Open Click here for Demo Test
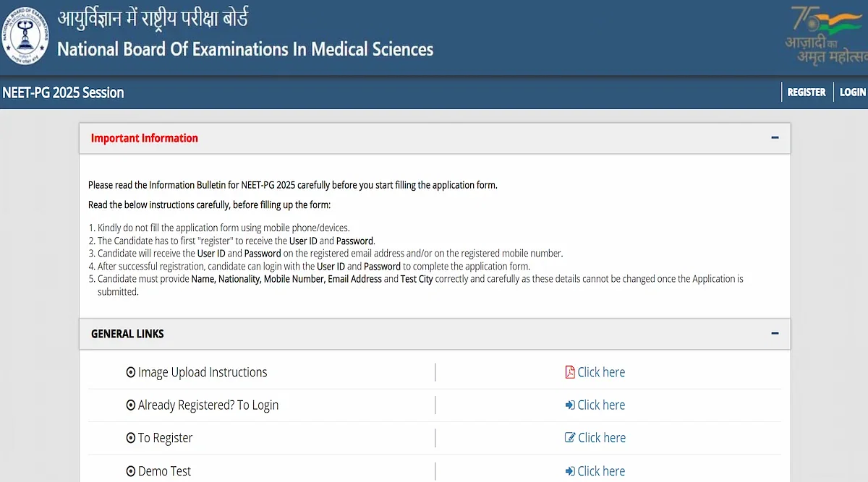Screen dimensions: 868x482 click(x=601, y=471)
